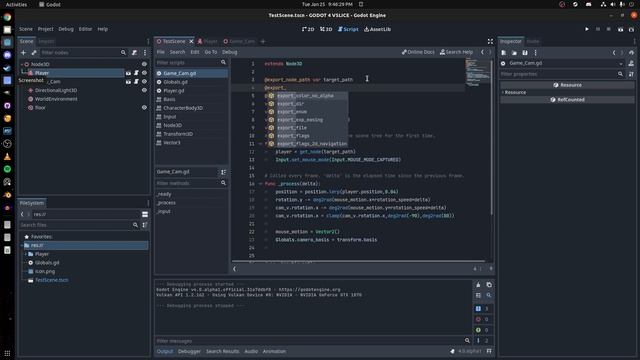Expand the bottom panel
The height and width of the screenshot is (360, 640).
[489, 351]
